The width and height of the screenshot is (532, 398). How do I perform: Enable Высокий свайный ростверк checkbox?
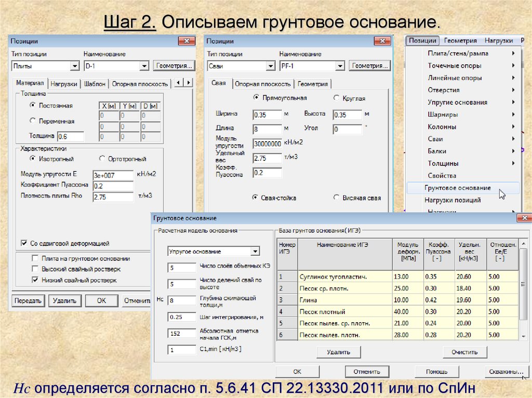click(35, 269)
